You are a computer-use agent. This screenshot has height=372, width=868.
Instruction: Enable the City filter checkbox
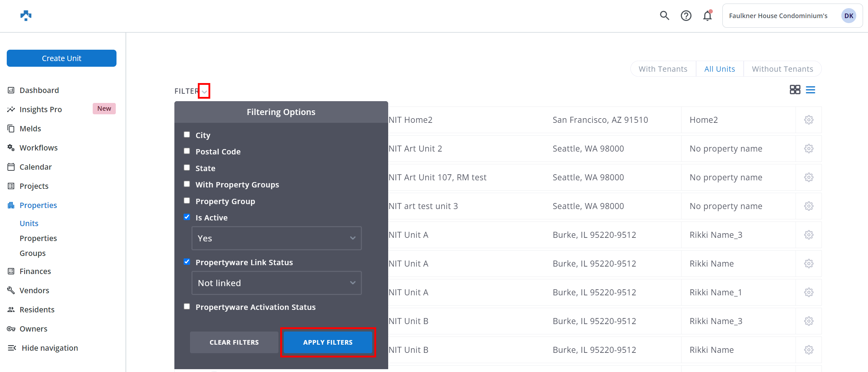[x=187, y=135]
